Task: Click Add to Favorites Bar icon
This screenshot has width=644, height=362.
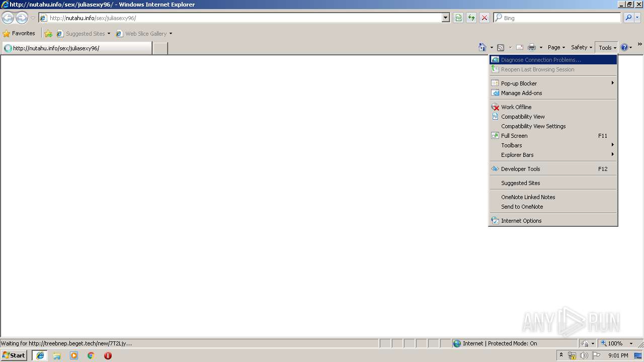Action: [x=48, y=34]
